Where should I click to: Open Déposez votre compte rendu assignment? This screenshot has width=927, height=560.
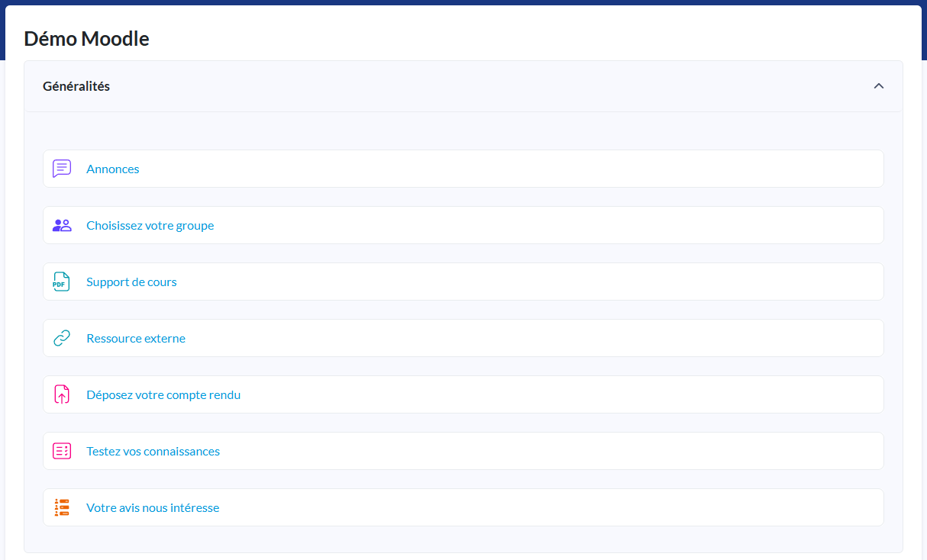(163, 394)
